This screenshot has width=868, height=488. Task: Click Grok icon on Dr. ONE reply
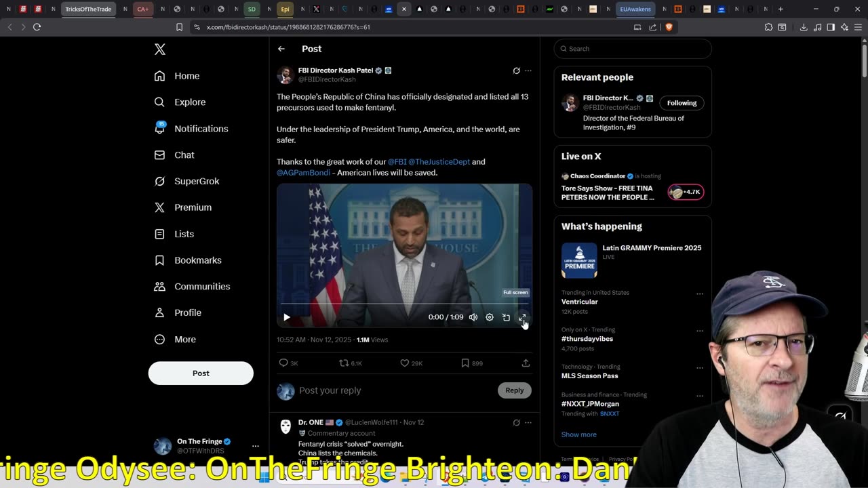516,422
